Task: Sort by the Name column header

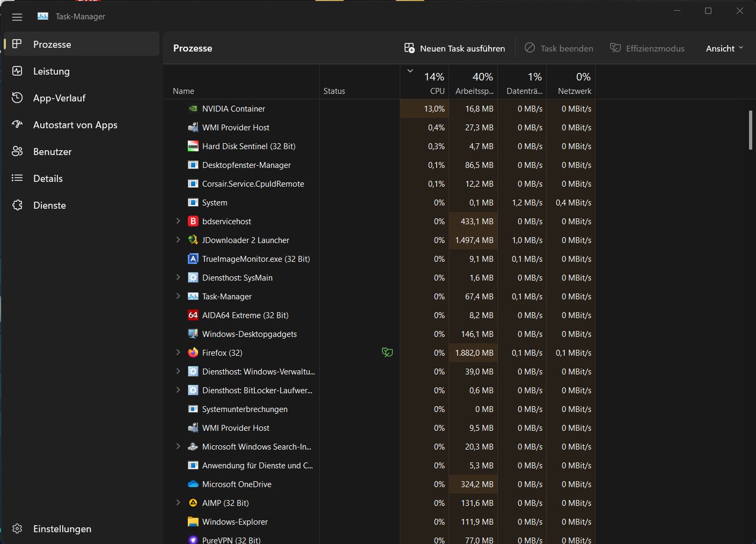Action: point(241,82)
